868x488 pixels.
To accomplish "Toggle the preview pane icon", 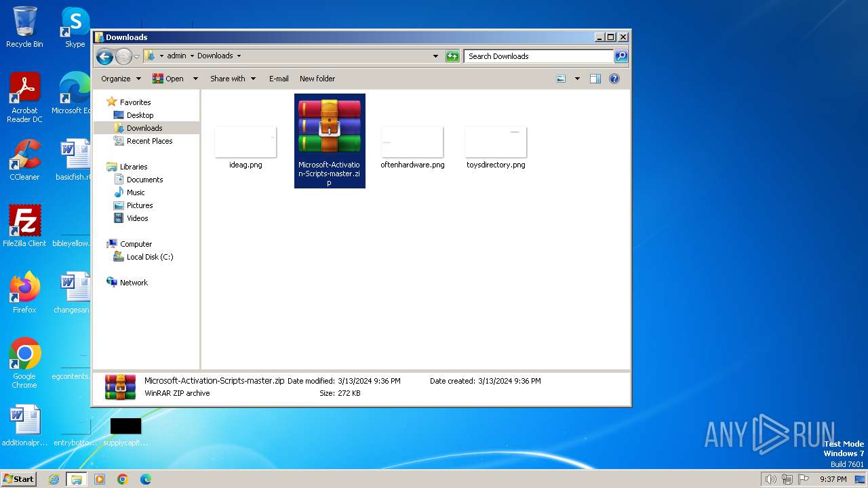I will pyautogui.click(x=595, y=79).
